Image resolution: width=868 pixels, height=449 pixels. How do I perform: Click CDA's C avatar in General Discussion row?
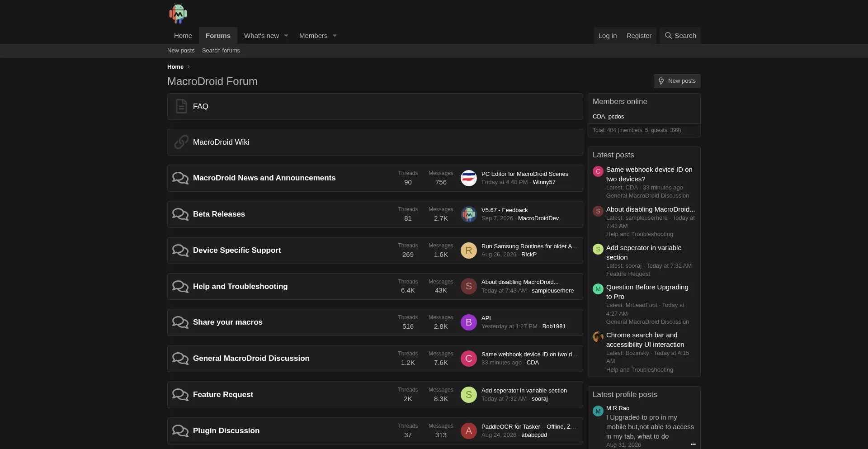pyautogui.click(x=469, y=359)
